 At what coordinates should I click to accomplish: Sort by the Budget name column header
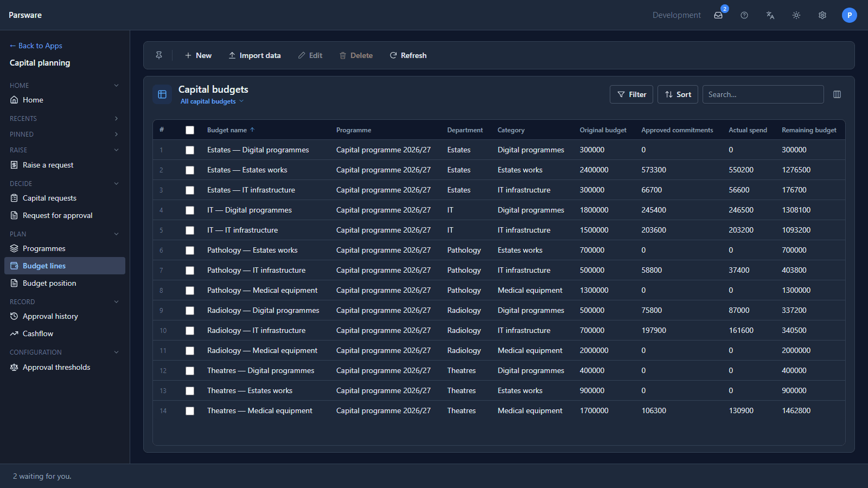click(x=231, y=130)
